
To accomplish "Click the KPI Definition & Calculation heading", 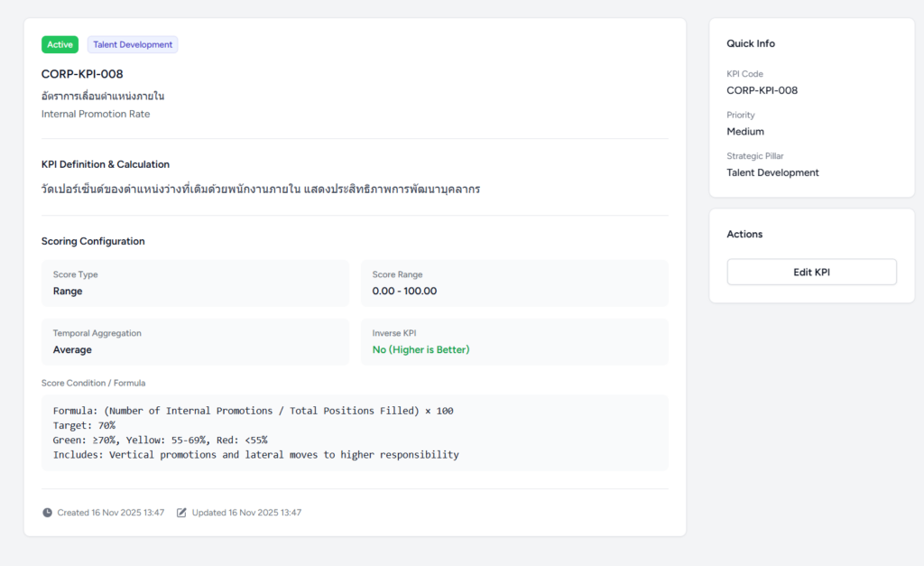I will [x=106, y=164].
